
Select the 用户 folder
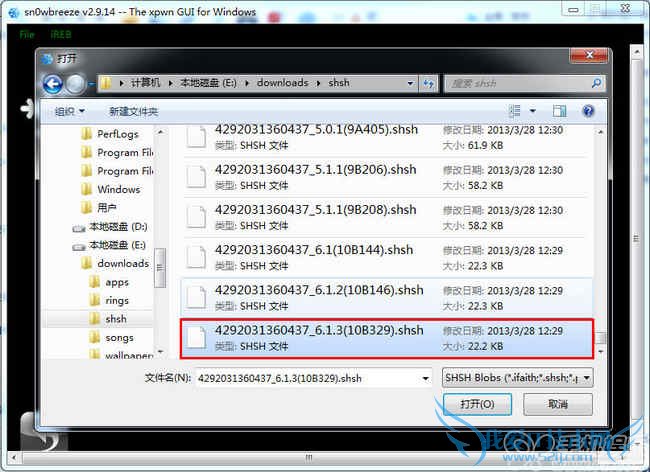99,208
